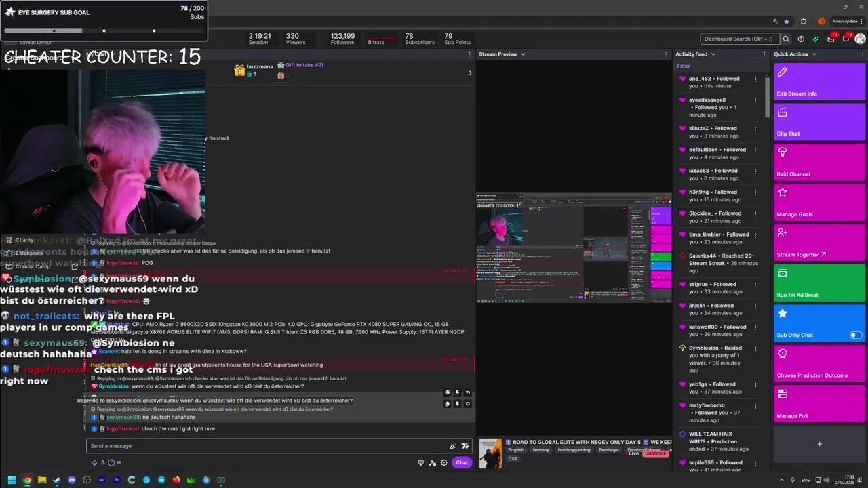Open the Quick Actions panel options menu
868x488 pixels.
pyautogui.click(x=861, y=54)
